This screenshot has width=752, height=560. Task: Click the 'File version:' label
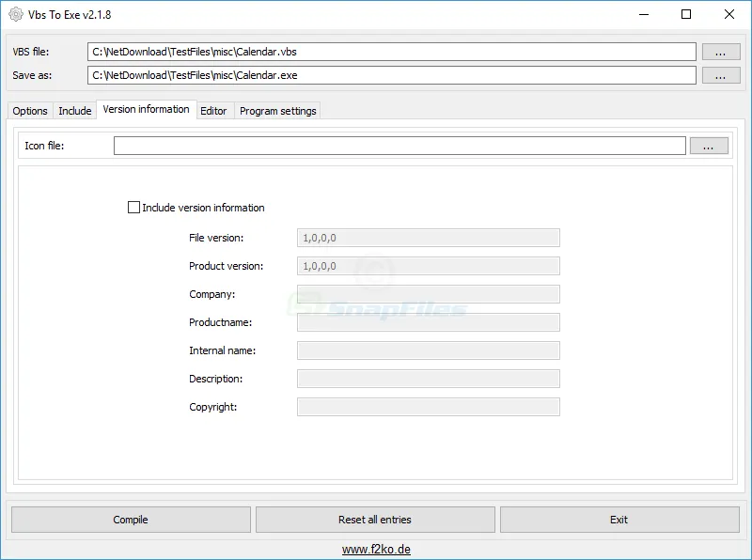(216, 238)
